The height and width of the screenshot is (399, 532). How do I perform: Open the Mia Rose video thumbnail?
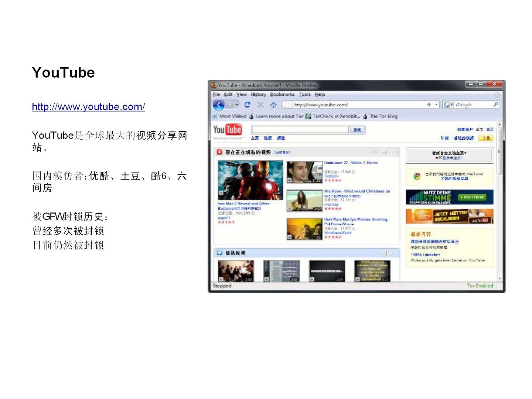304,201
